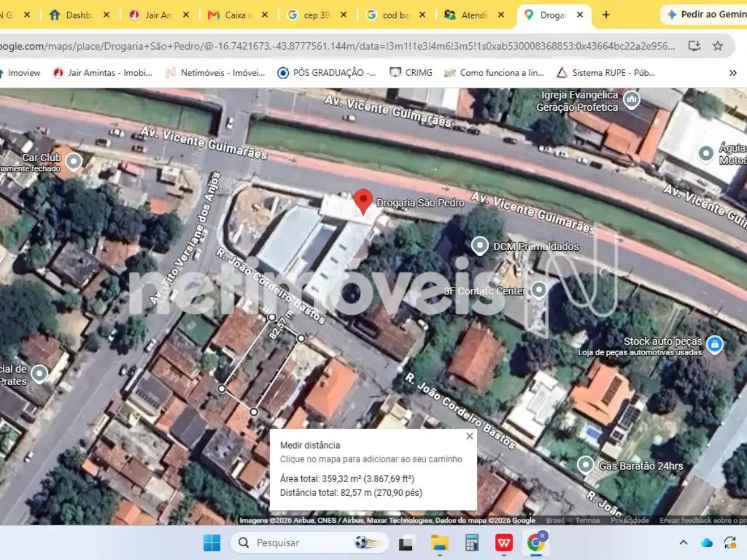Open the Windows Start menu
Viewport: 747px width, 560px height.
212,543
